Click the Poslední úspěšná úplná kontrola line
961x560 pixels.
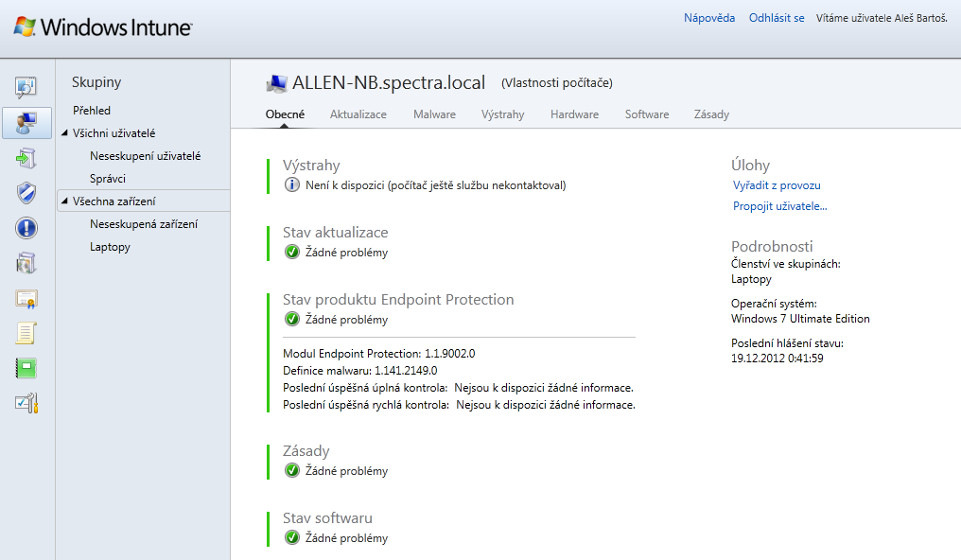(x=458, y=388)
